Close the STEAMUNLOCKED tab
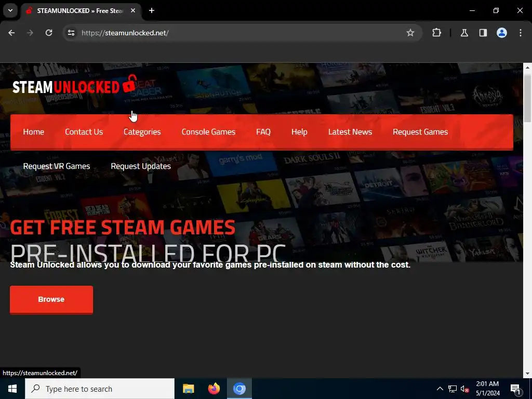Screen dimensions: 532x399 133,10
